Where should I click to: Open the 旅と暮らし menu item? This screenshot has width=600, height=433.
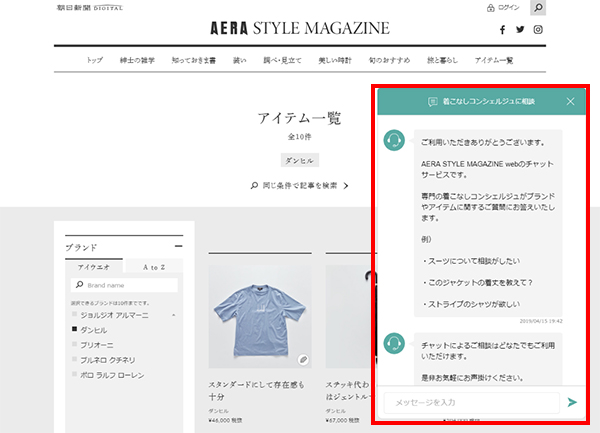pos(442,60)
